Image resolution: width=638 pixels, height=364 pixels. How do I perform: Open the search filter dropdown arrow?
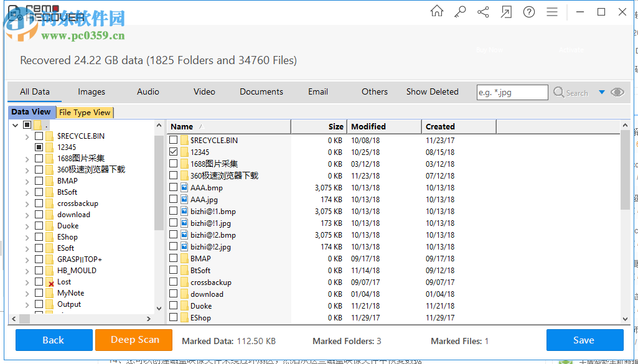(602, 92)
